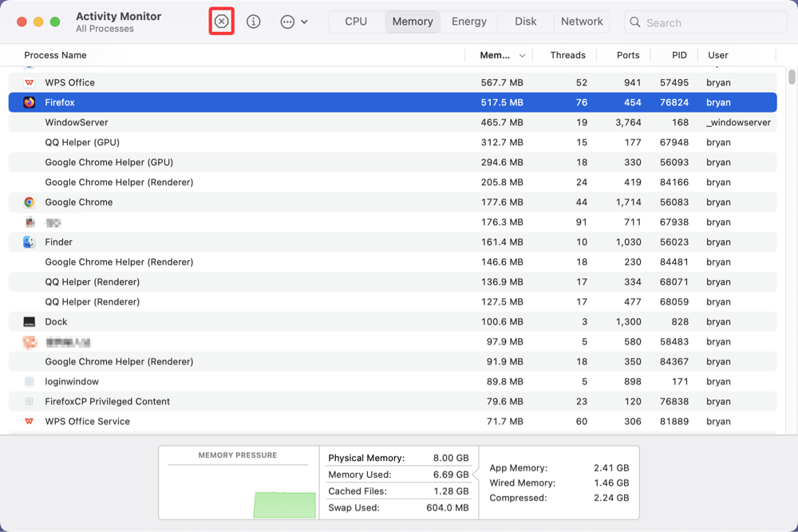The width and height of the screenshot is (798, 532).
Task: Switch to the CPU tab
Action: point(356,22)
